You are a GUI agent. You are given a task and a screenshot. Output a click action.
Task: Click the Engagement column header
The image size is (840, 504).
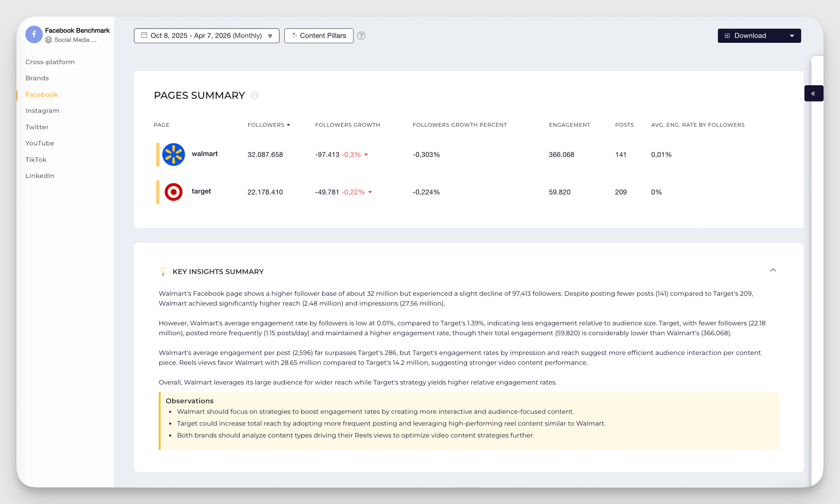tap(569, 125)
